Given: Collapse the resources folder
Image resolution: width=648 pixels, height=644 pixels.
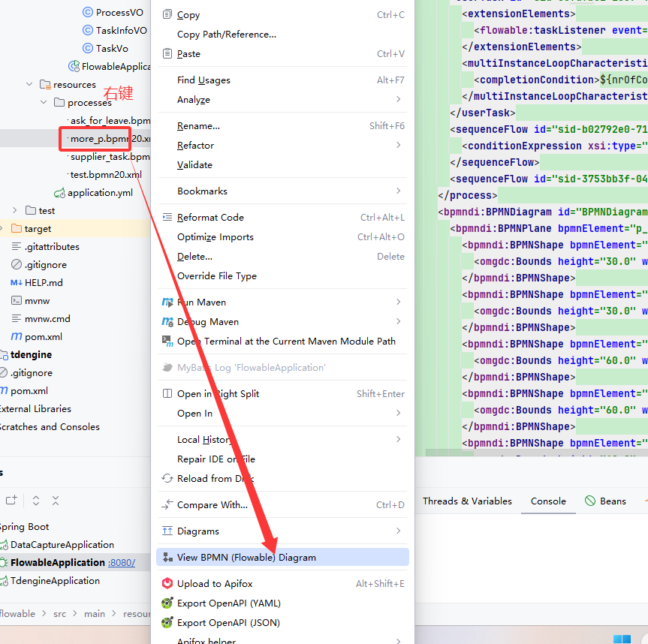Looking at the screenshot, I should pos(29,84).
